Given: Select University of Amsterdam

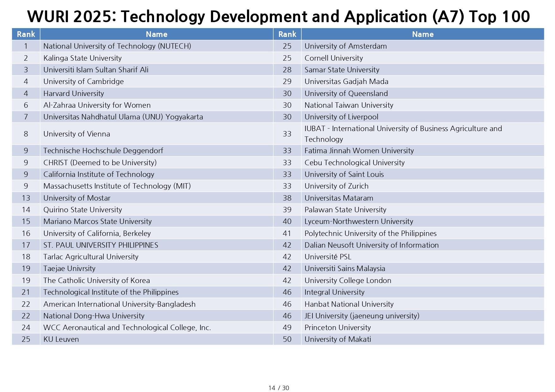Looking at the screenshot, I should point(346,46).
